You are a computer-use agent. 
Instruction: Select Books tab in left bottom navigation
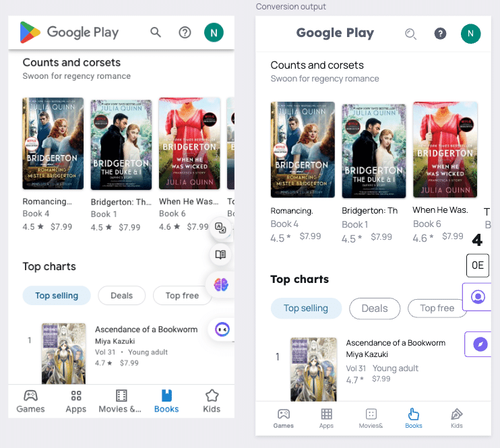166,402
